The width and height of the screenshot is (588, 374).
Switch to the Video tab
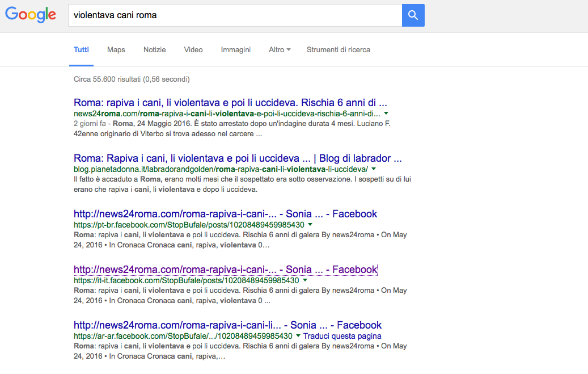click(x=193, y=50)
